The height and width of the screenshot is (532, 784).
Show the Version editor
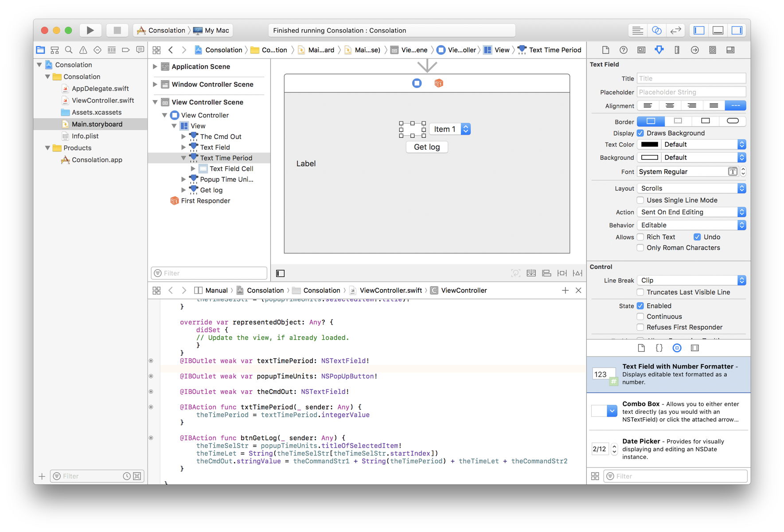[x=675, y=30]
